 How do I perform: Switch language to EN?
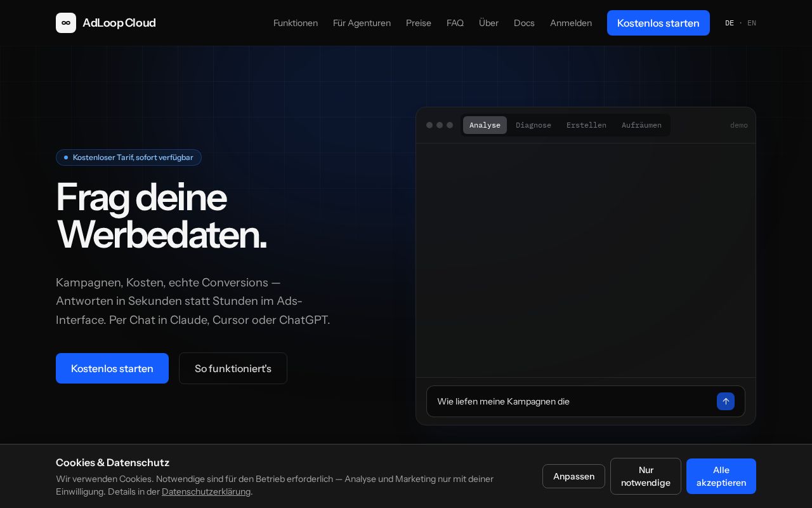tap(752, 23)
